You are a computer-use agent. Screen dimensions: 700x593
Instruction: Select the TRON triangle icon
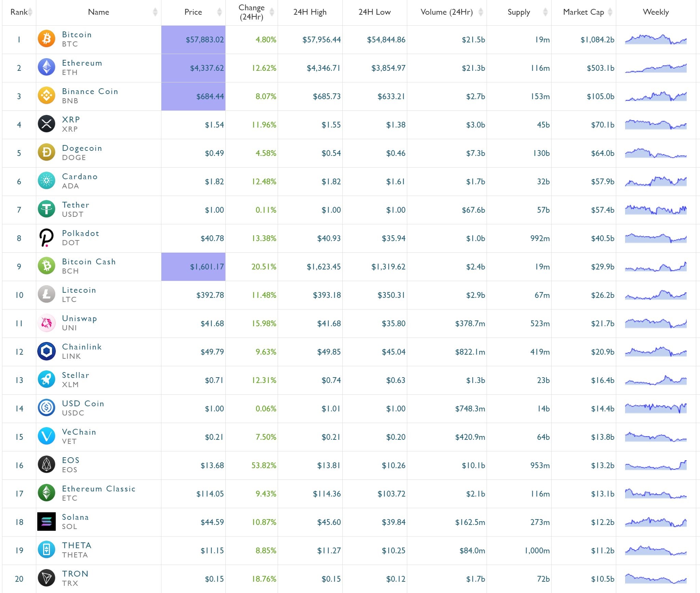47,578
